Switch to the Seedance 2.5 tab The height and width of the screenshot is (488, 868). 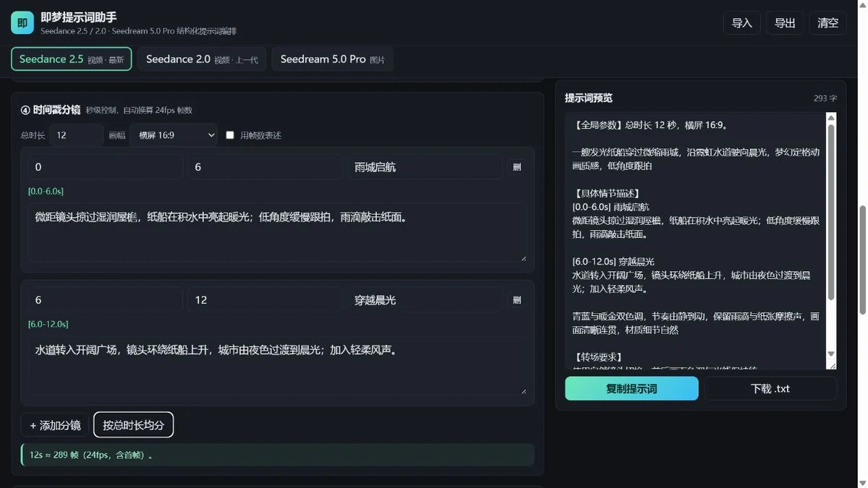(x=72, y=59)
